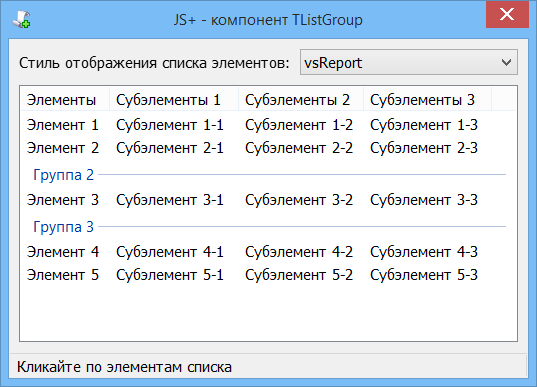Viewport: 537px width, 387px height.
Task: Select the Элемент 2 list item
Action: coord(63,148)
